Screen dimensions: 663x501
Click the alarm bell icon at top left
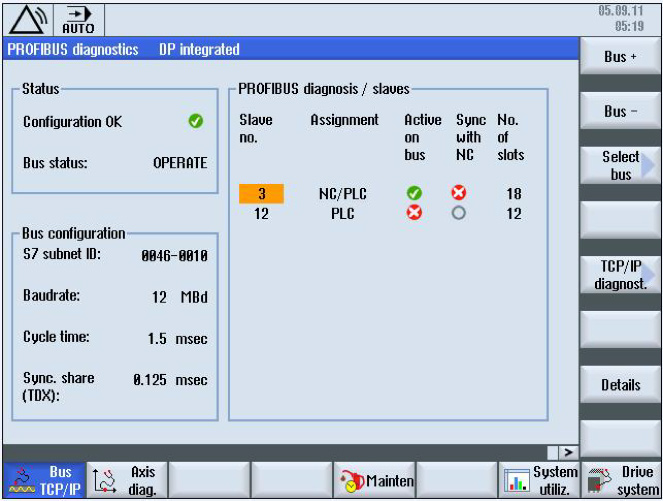pos(28,19)
